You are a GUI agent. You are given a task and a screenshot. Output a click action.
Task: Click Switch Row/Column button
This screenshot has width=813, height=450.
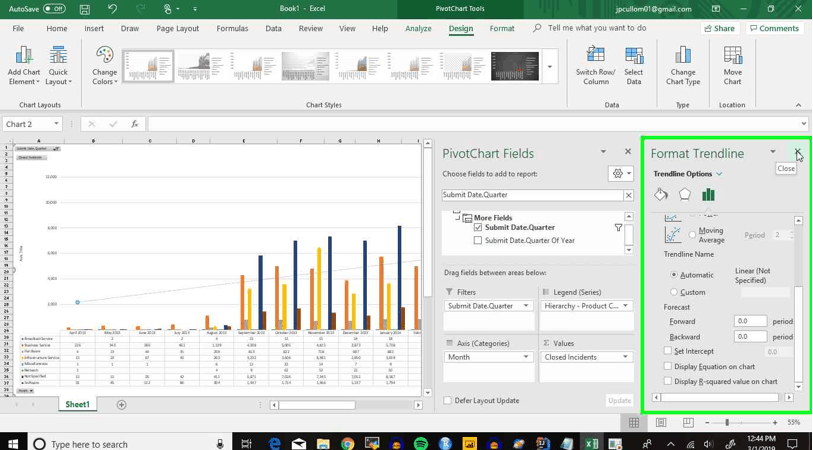pos(596,66)
